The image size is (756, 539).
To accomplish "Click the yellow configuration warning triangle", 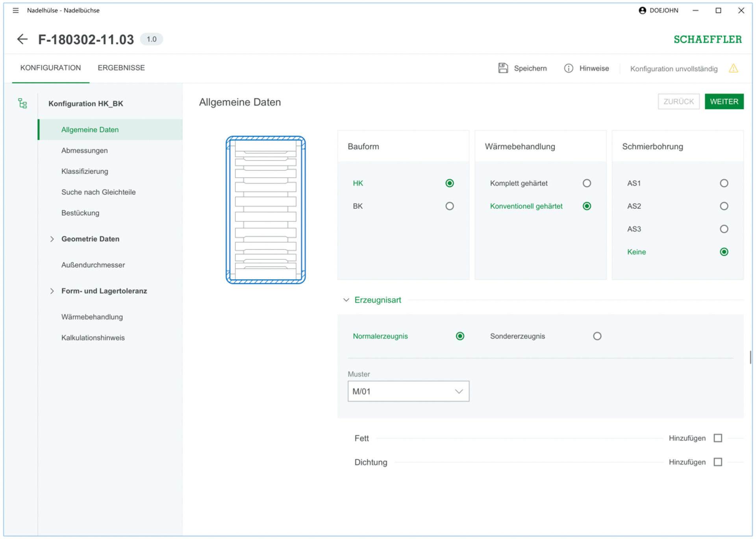I will pos(733,68).
